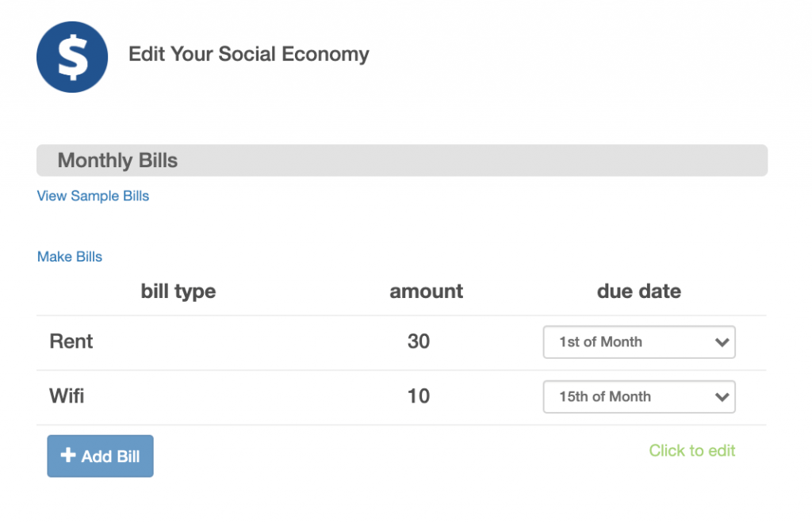
Task: Select the Wifi bill type cell
Action: pyautogui.click(x=67, y=395)
